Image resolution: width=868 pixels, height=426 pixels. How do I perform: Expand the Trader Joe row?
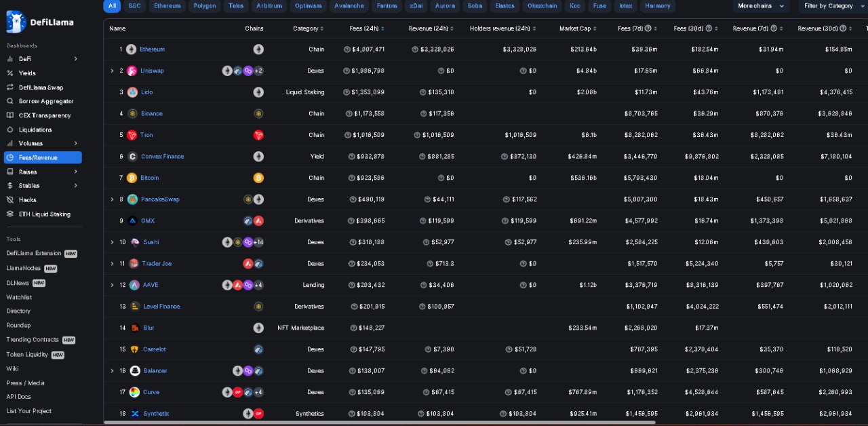pyautogui.click(x=112, y=263)
